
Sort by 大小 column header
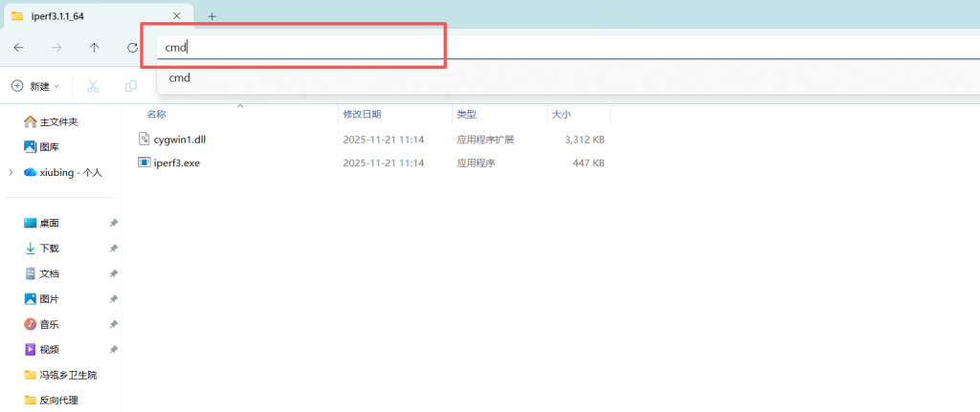pos(561,115)
